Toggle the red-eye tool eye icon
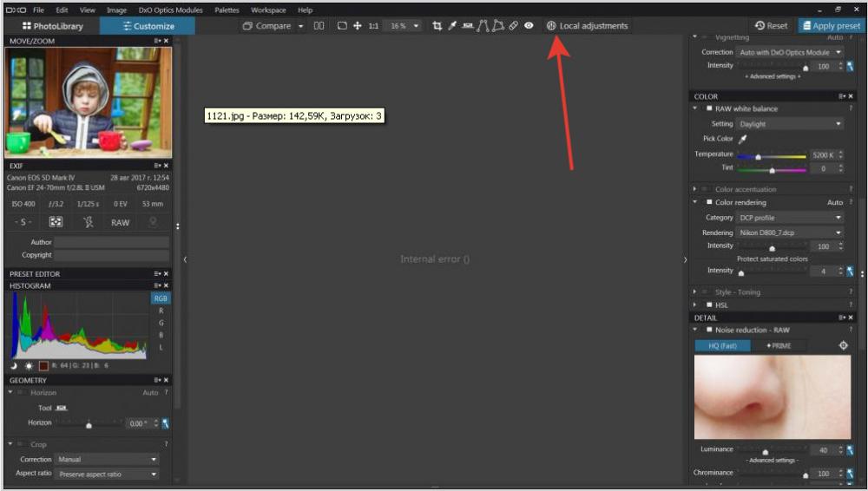Screen dimensions: 868x491 coord(529,25)
